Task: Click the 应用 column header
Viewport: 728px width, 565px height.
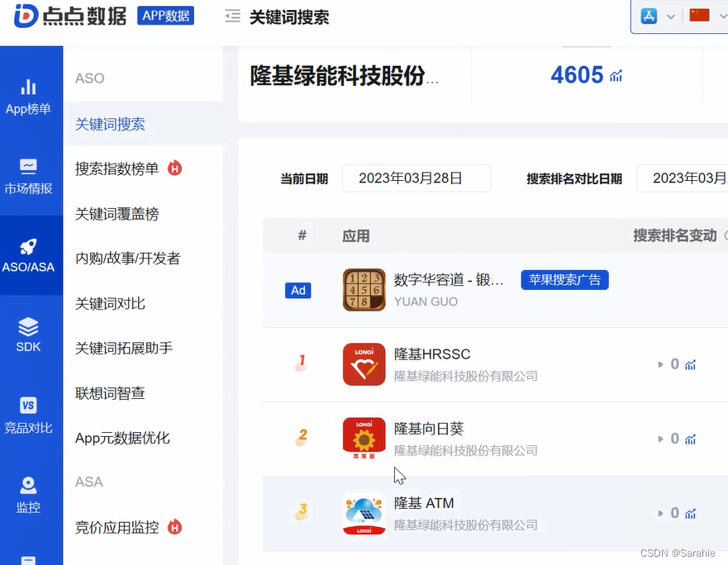Action: pyautogui.click(x=356, y=236)
